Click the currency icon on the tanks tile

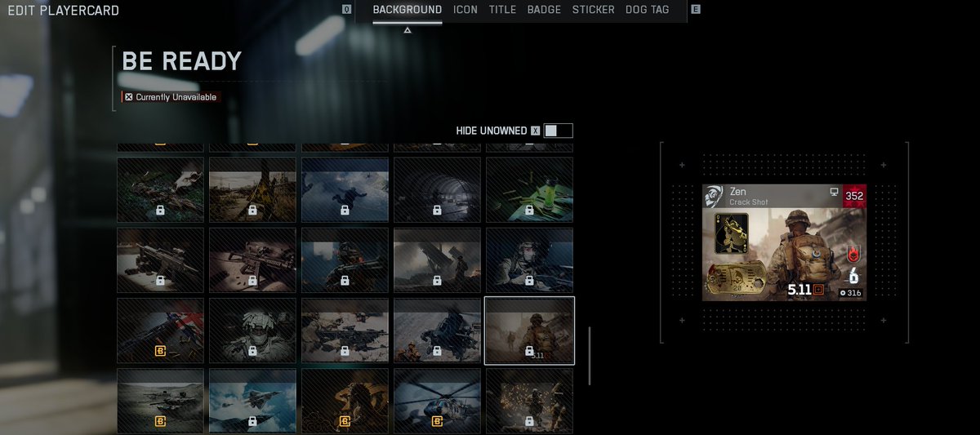click(160, 421)
